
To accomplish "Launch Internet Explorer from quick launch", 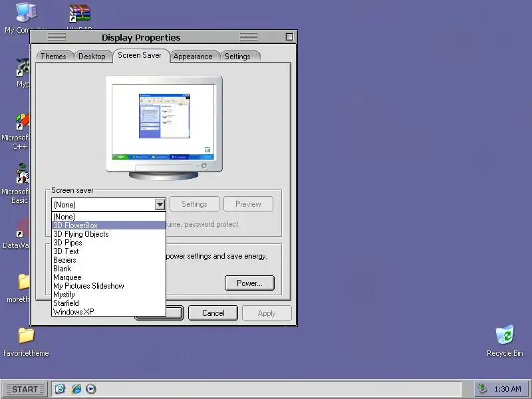I will pos(76,389).
